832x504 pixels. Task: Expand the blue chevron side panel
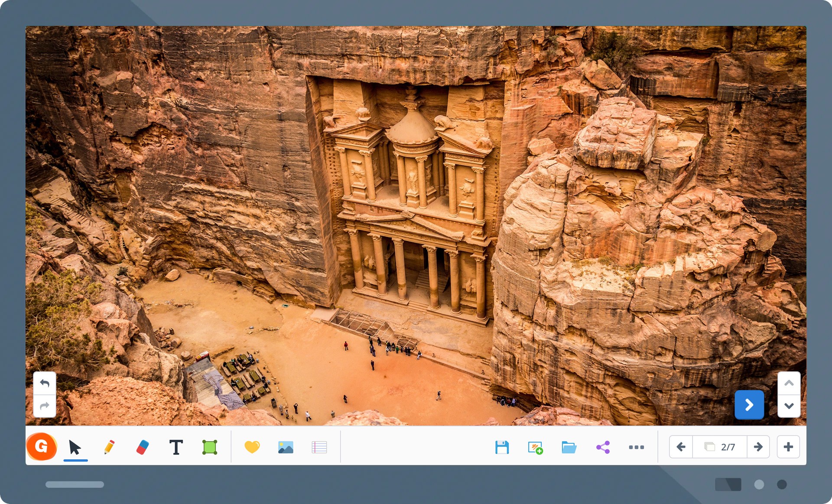click(x=749, y=405)
